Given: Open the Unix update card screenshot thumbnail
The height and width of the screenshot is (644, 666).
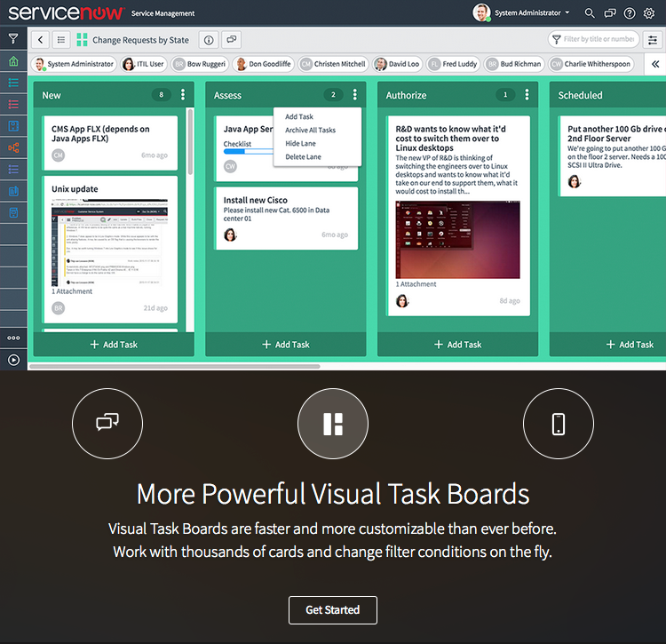Looking at the screenshot, I should click(109, 242).
